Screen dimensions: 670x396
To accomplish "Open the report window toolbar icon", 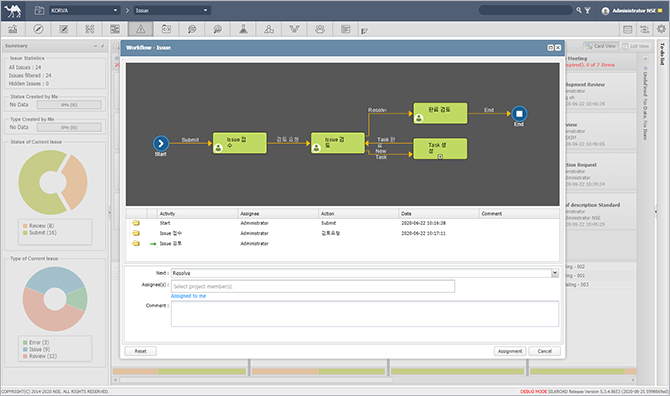I will [x=345, y=29].
